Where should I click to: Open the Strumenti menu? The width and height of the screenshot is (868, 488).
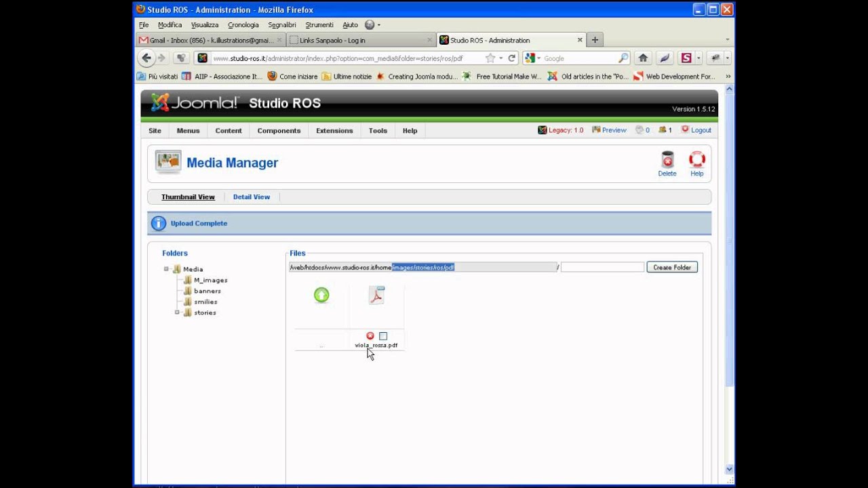pyautogui.click(x=319, y=25)
